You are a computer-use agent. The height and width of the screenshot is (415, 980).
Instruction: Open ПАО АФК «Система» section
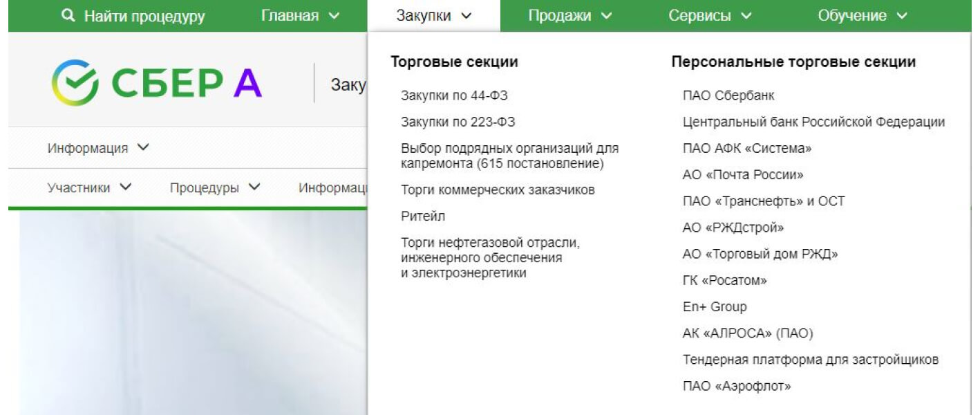point(747,148)
